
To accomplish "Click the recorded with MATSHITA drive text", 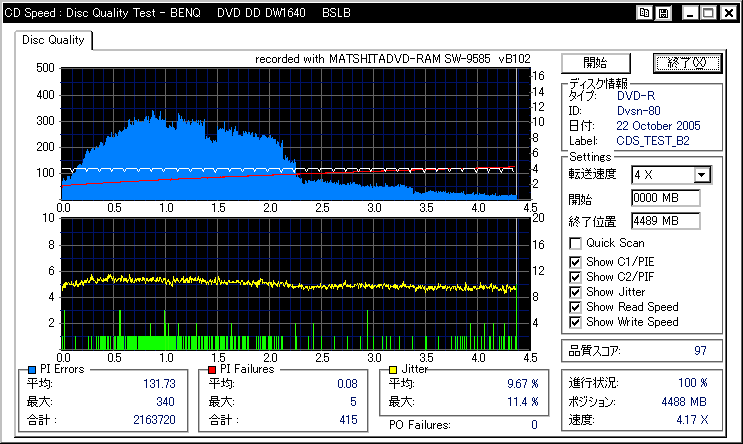I will pyautogui.click(x=392, y=59).
